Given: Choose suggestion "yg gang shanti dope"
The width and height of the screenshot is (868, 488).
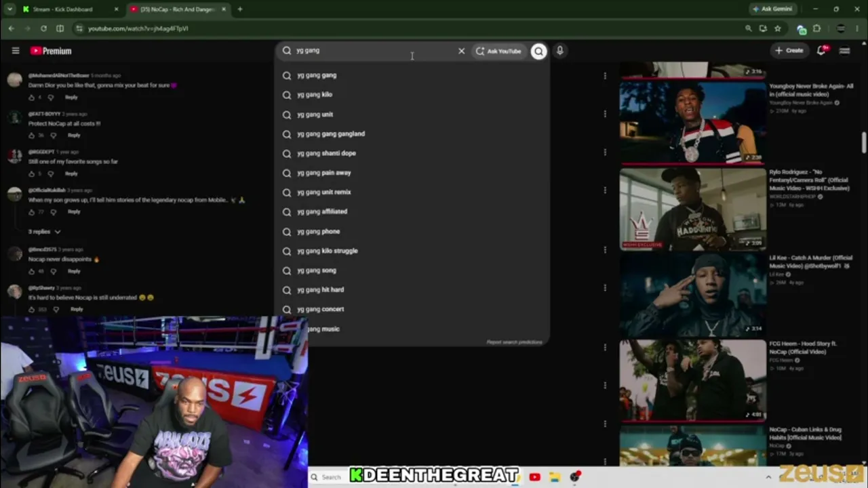Looking at the screenshot, I should click(412, 153).
